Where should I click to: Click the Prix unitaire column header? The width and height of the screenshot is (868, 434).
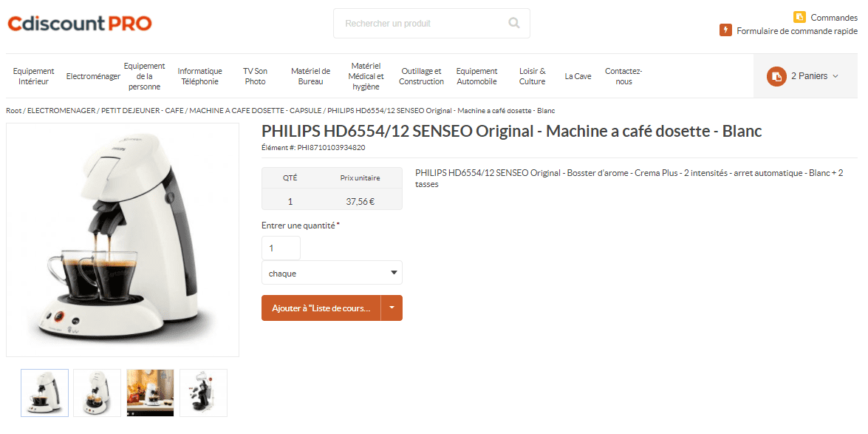pos(360,178)
